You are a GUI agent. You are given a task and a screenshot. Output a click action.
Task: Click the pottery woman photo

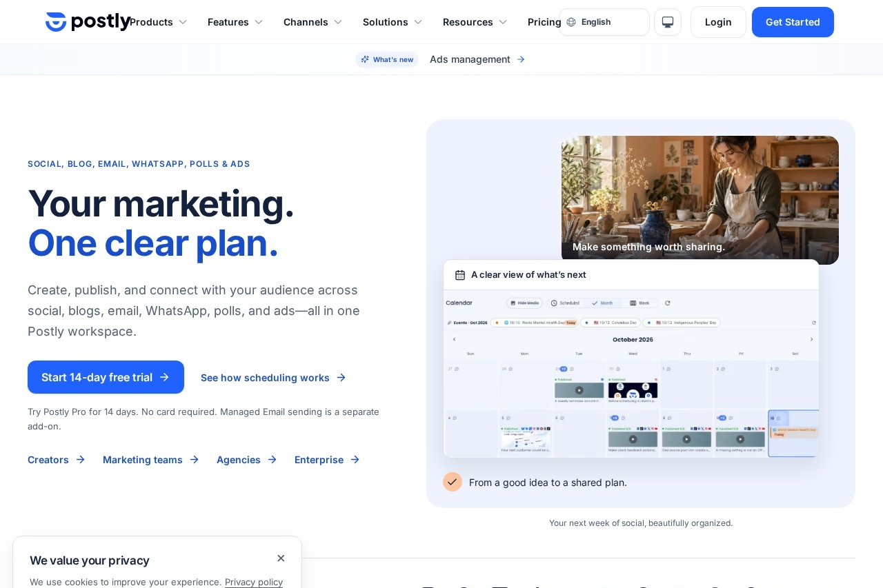(x=700, y=200)
